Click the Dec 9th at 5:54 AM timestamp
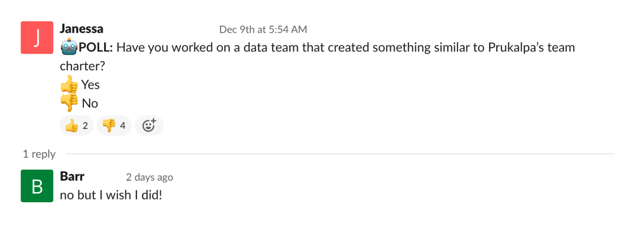The width and height of the screenshot is (644, 228). [263, 29]
